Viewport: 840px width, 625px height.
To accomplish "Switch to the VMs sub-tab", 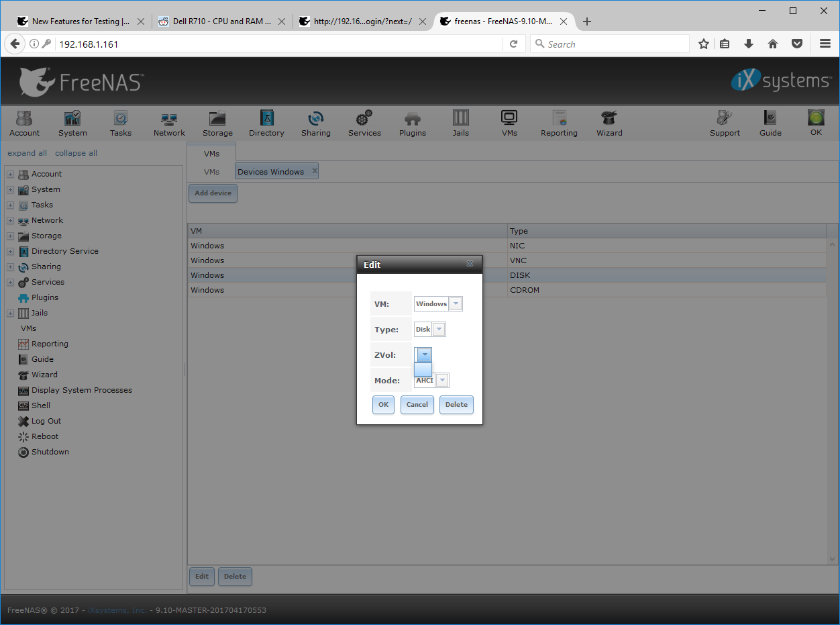I will [211, 172].
